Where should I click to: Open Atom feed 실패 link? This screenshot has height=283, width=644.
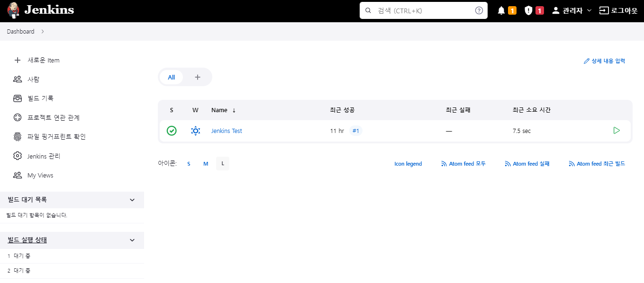click(x=527, y=164)
